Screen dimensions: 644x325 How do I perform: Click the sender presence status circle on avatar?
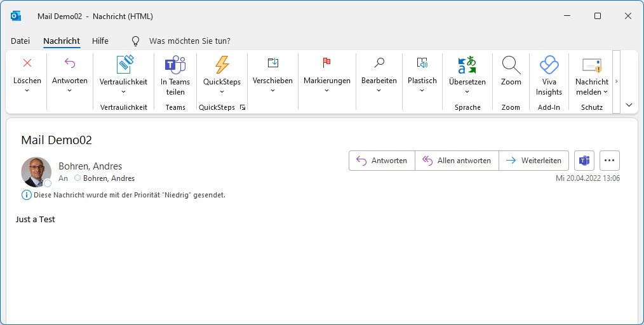[48, 183]
